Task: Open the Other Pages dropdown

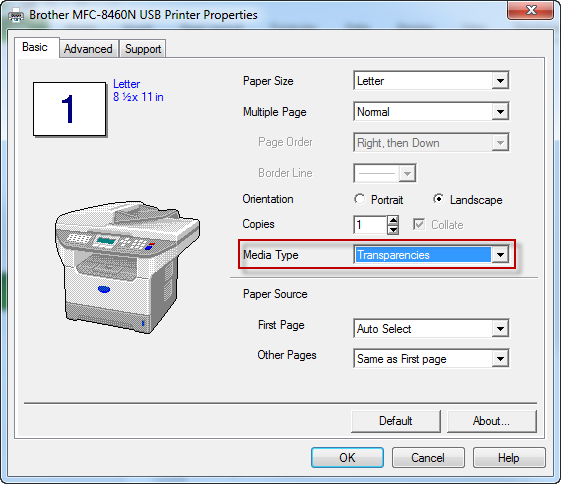Action: pos(431,358)
